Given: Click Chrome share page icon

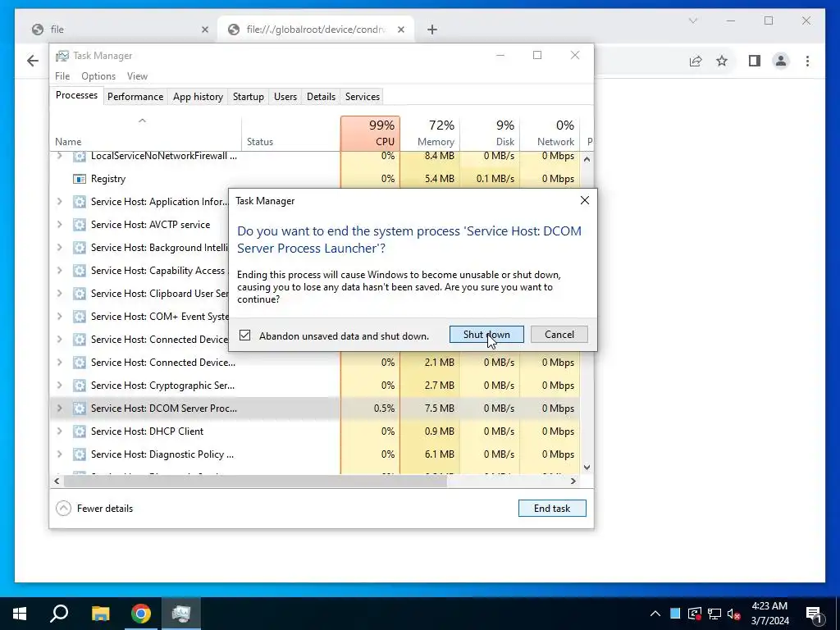Looking at the screenshot, I should click(x=696, y=61).
